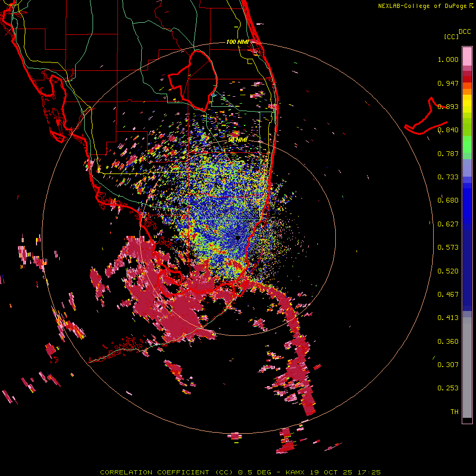The height and width of the screenshot is (476, 476).
Task: Select the 0.520 scale value
Action: (448, 271)
